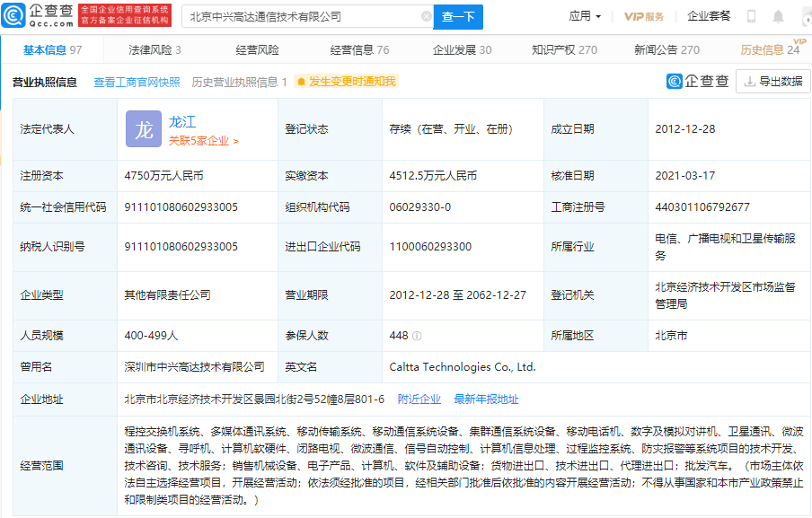Viewport: 812px width, 518px height.
Task: Select approval date 2021-03-17
Action: pyautogui.click(x=685, y=176)
